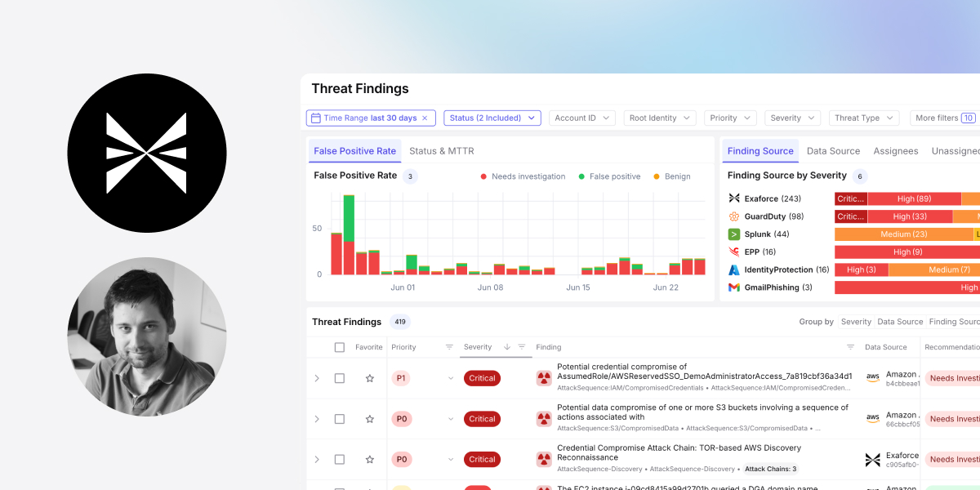
Task: Check the box for the P1 credential compromise row
Action: pyautogui.click(x=340, y=378)
